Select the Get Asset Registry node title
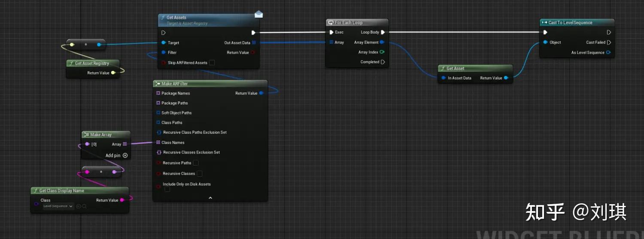 (92, 63)
